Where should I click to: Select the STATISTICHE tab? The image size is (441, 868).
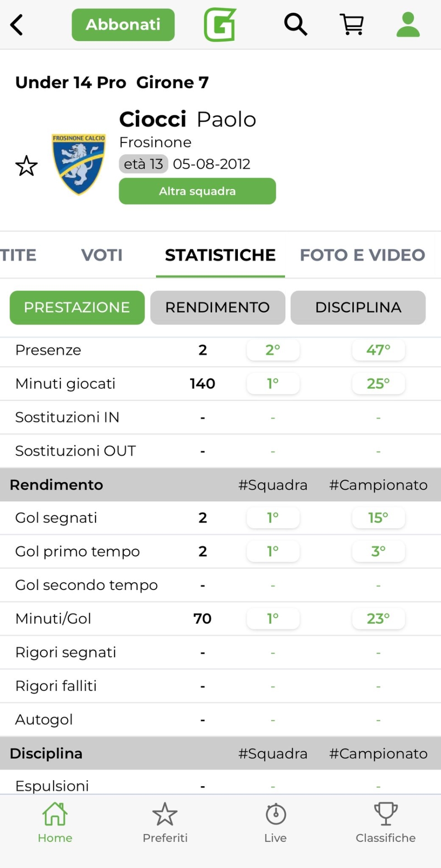click(220, 255)
